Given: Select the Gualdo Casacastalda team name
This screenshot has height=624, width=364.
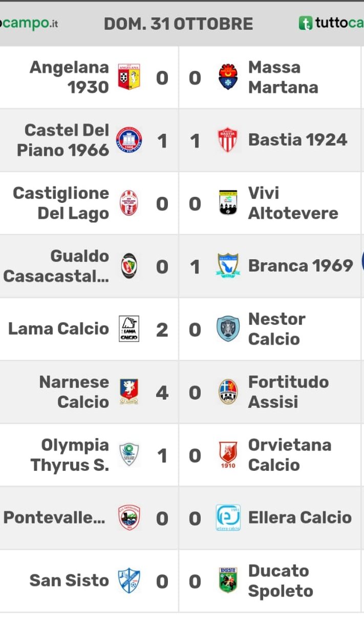Looking at the screenshot, I should [56, 266].
